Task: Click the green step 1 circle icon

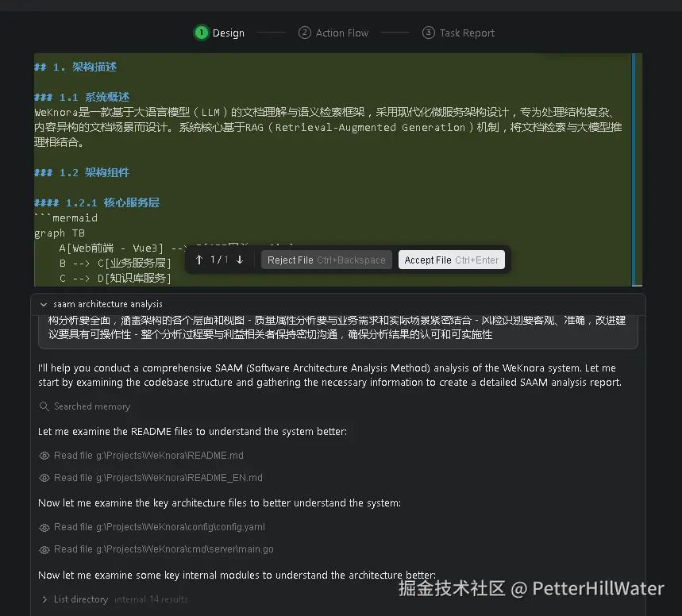Action: 202,33
